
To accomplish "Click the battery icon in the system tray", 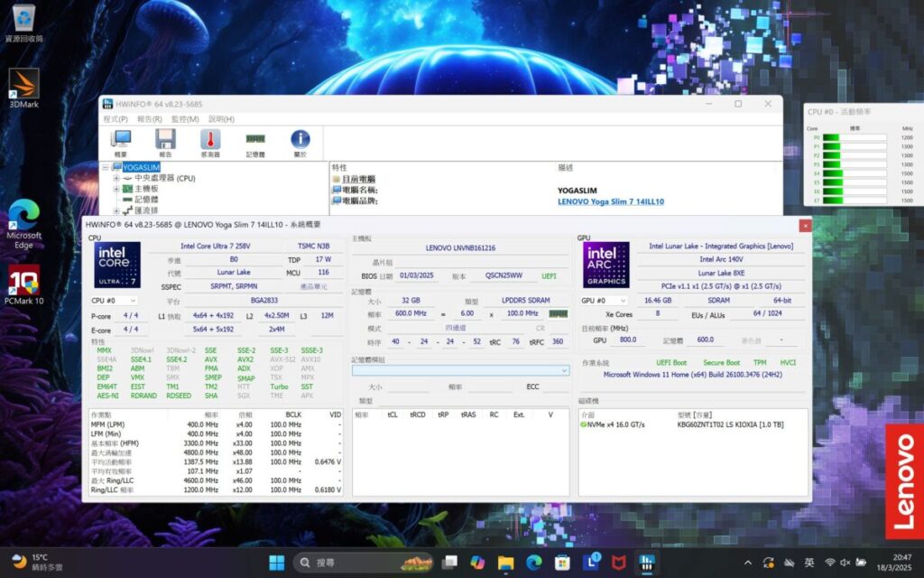I will (x=861, y=563).
